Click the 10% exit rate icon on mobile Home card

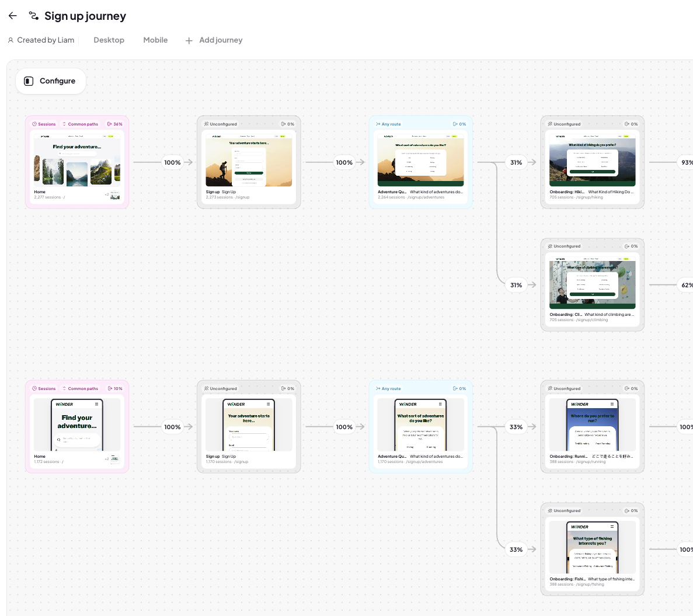coord(110,389)
